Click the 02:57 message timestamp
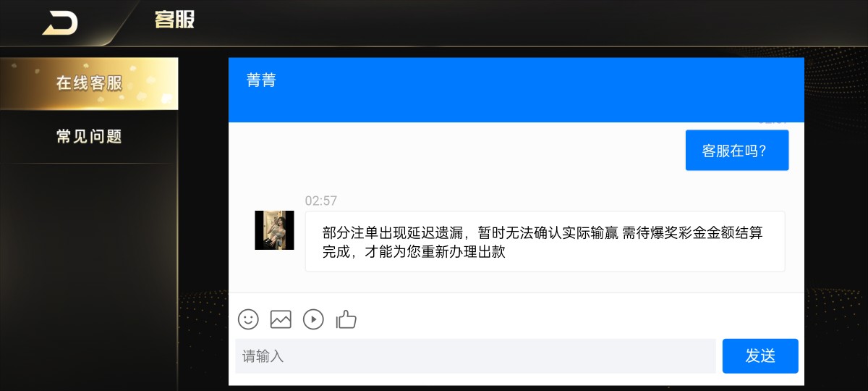868x391 pixels. click(x=321, y=201)
